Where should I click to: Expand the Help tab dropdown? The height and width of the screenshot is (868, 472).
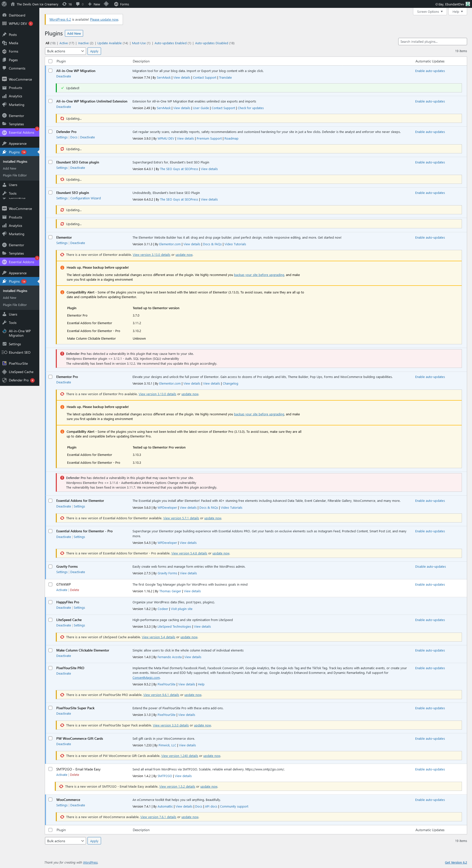[457, 12]
